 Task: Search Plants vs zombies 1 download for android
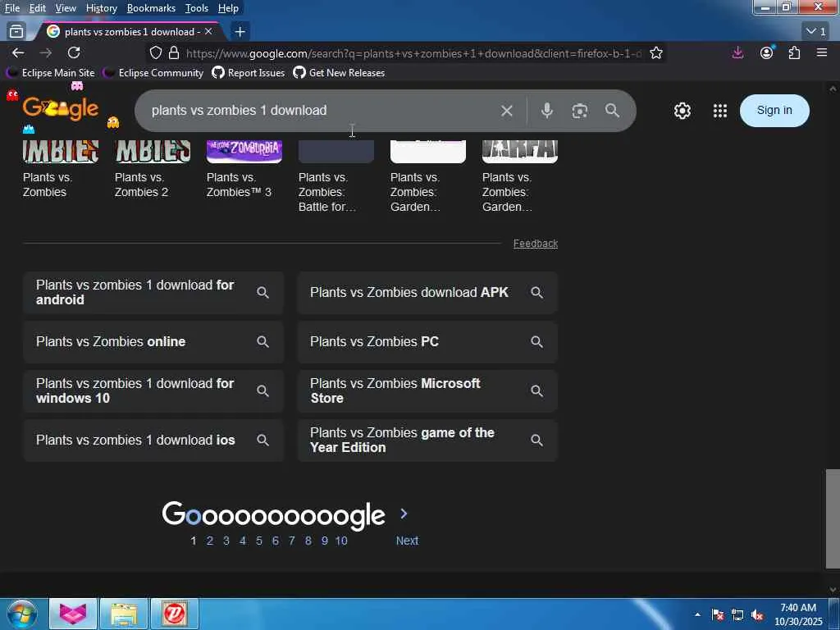(x=153, y=293)
